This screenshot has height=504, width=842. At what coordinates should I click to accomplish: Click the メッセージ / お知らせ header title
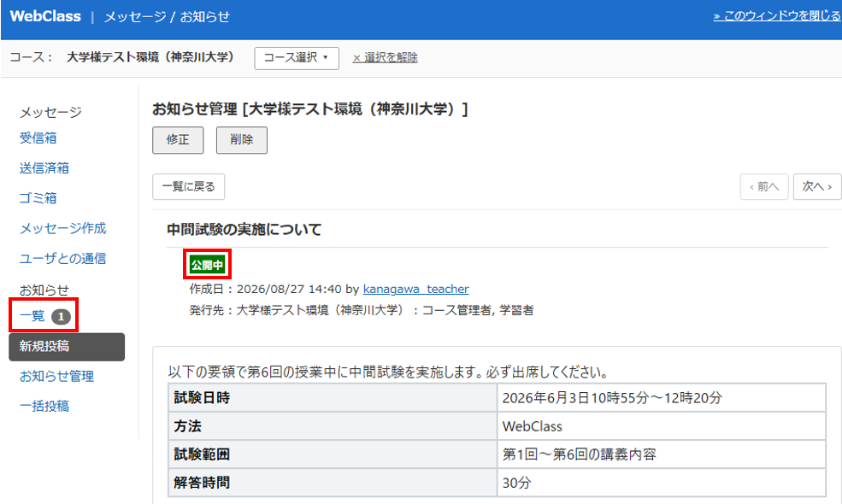click(167, 17)
